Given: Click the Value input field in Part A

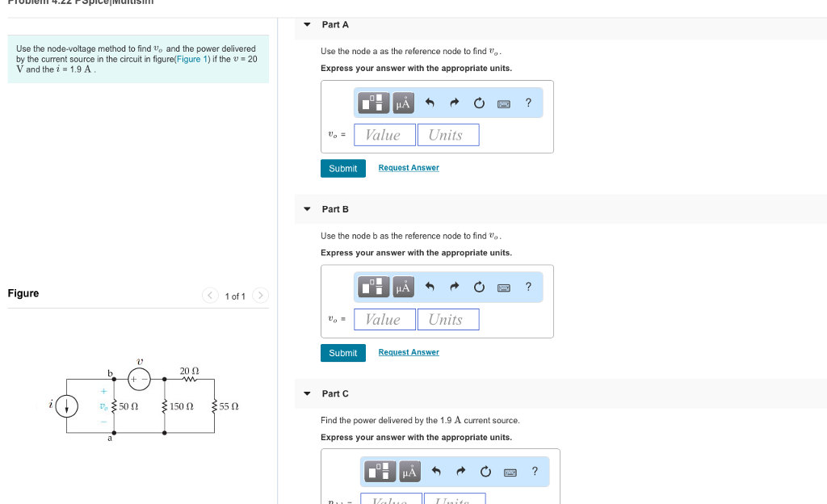Looking at the screenshot, I should click(384, 134).
